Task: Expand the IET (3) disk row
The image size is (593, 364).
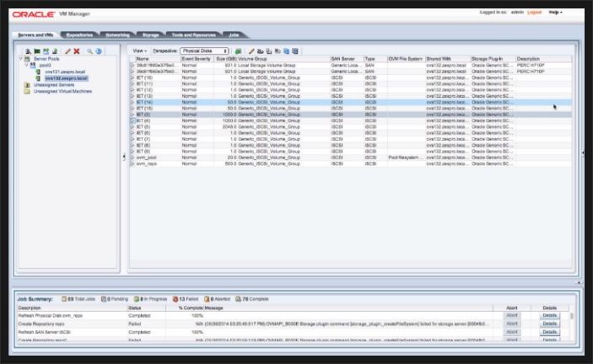Action: pos(132,115)
